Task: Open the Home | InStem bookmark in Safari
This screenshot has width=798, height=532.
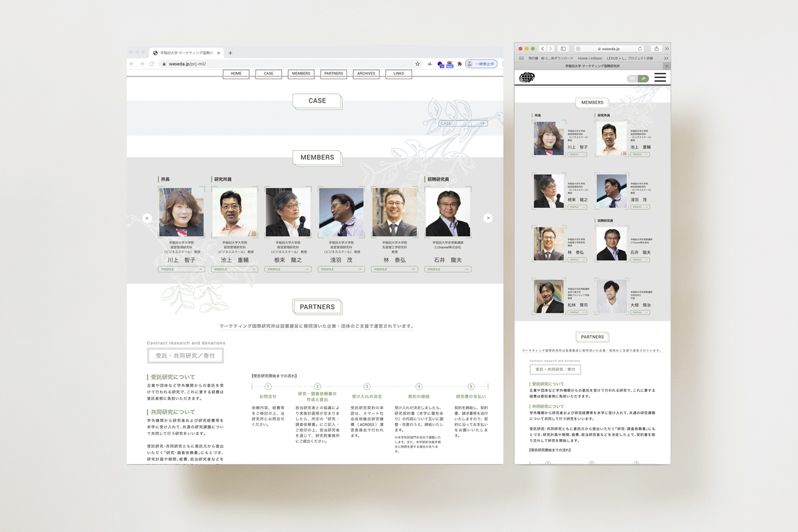Action: [590, 58]
